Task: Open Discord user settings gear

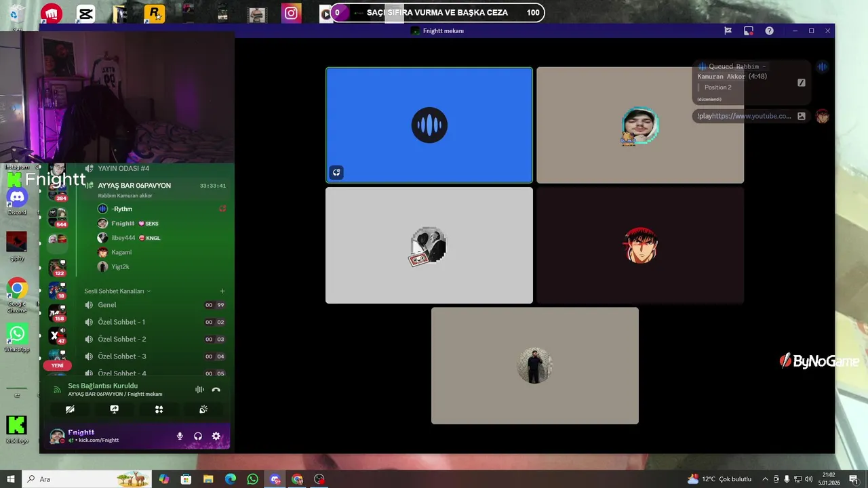Action: pyautogui.click(x=216, y=436)
